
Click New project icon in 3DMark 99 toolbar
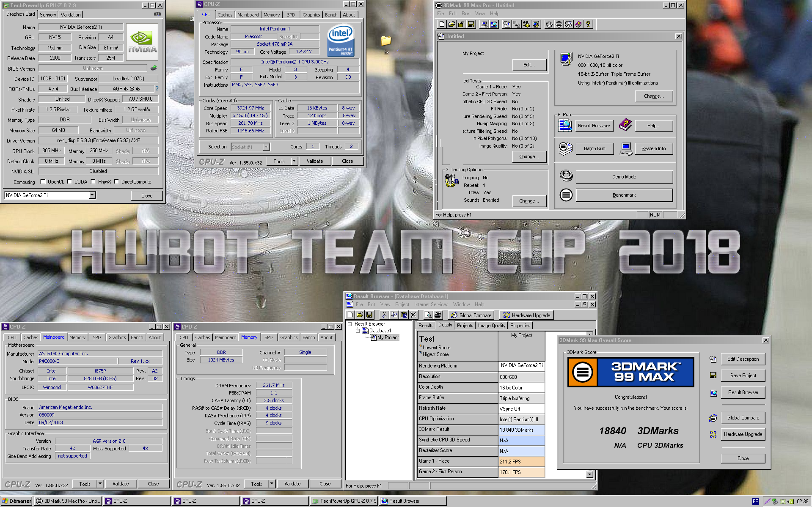coord(442,24)
